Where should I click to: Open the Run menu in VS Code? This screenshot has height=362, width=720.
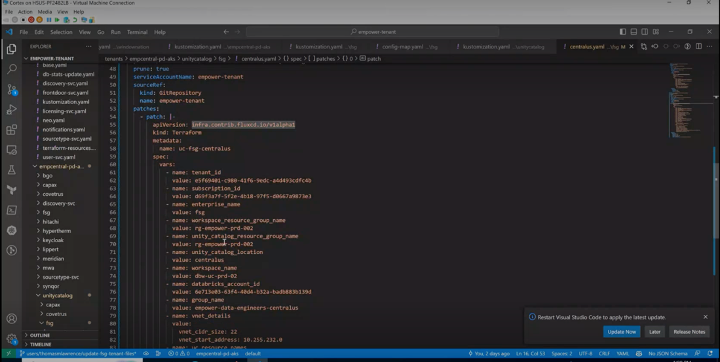(x=115, y=32)
